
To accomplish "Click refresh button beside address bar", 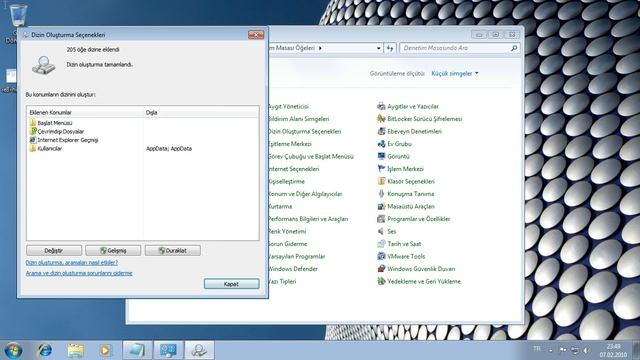I will (390, 48).
